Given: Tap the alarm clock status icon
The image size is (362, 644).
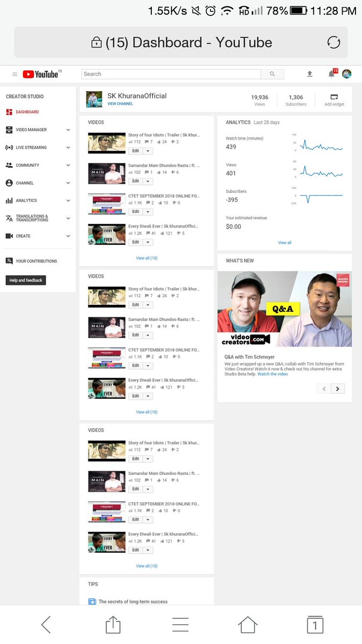Looking at the screenshot, I should click(211, 10).
